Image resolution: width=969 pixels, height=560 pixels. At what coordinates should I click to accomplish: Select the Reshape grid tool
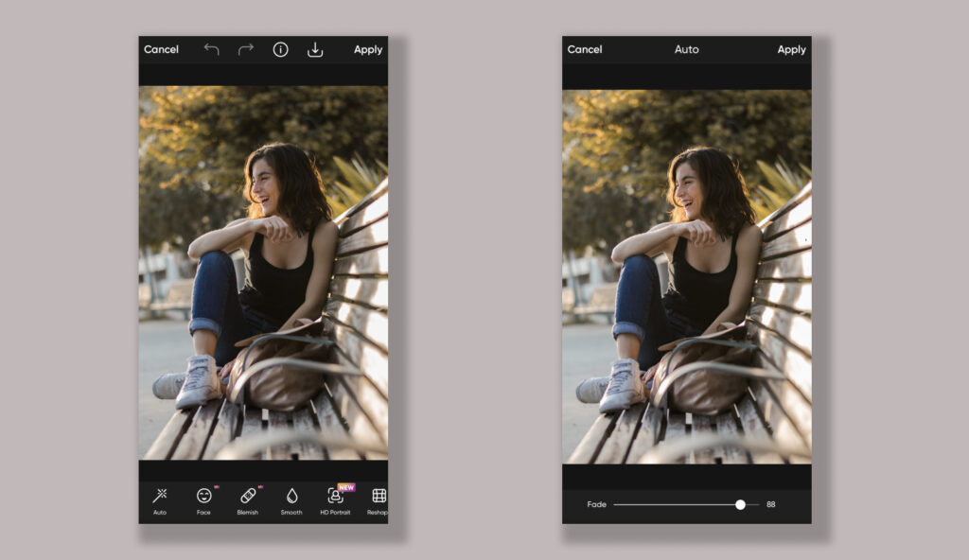coord(379,499)
